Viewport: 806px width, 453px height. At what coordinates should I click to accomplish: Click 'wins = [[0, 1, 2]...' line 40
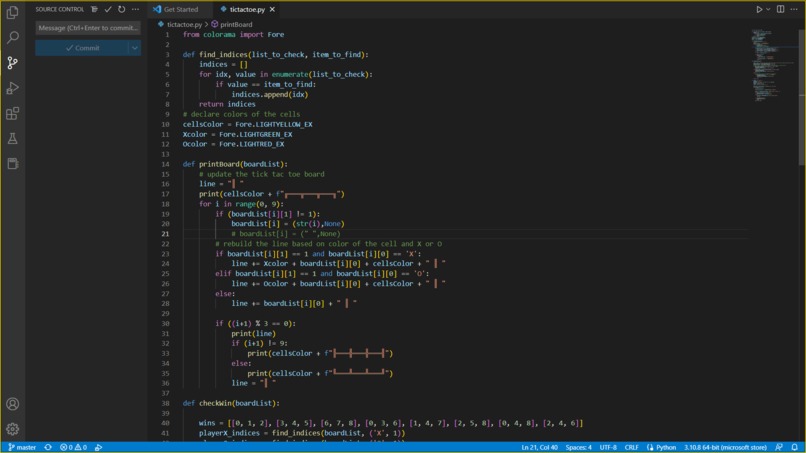(x=391, y=423)
